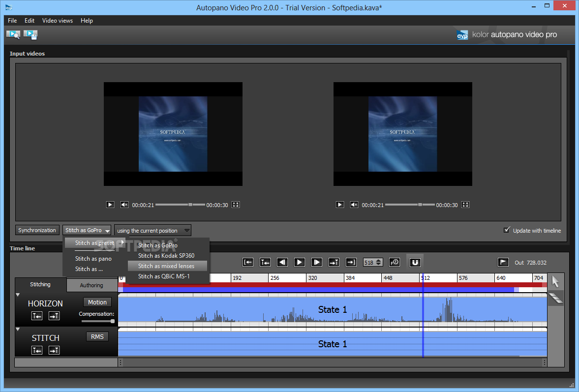Image resolution: width=579 pixels, height=392 pixels.
Task: Select Stitch as GoPro preset
Action: (x=167, y=245)
